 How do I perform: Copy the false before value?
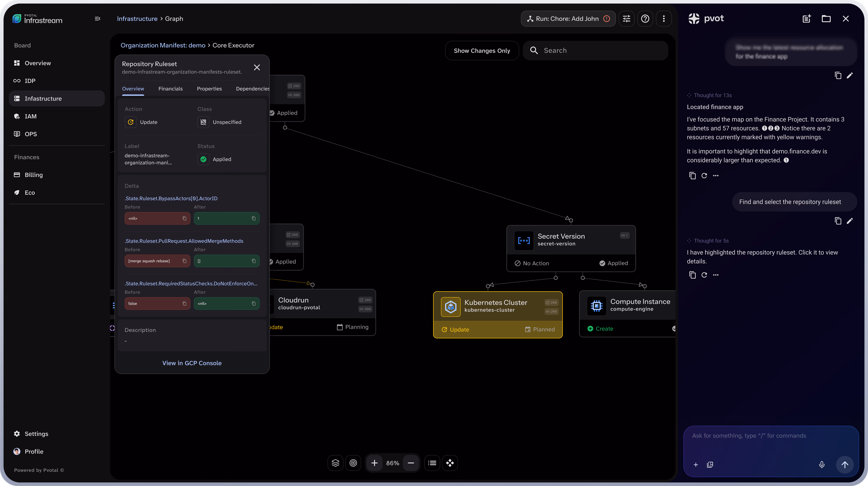(x=184, y=303)
